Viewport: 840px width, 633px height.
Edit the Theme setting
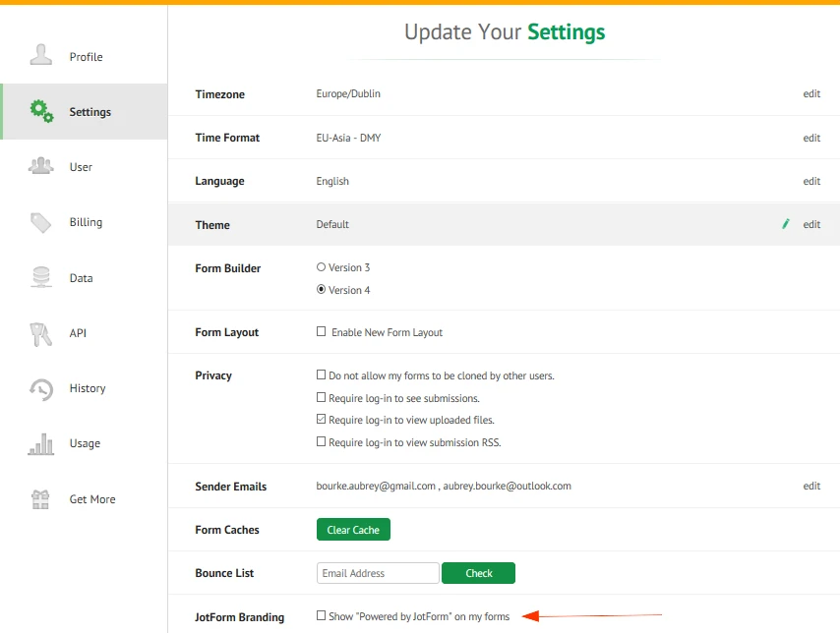pyautogui.click(x=811, y=224)
